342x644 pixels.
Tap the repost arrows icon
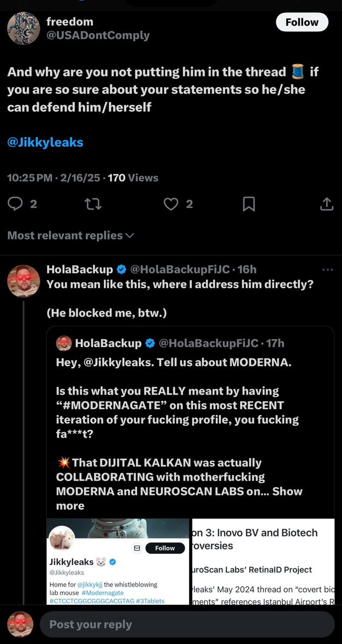coord(93,204)
